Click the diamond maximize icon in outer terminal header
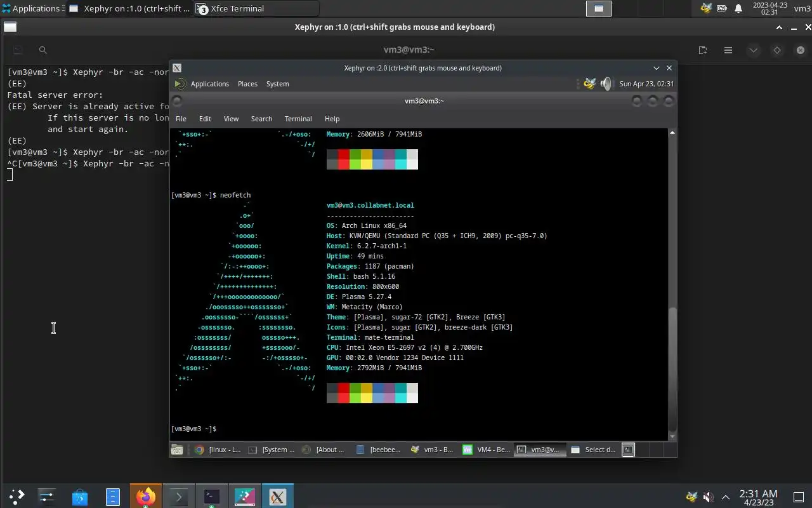The height and width of the screenshot is (508, 812). (777, 50)
